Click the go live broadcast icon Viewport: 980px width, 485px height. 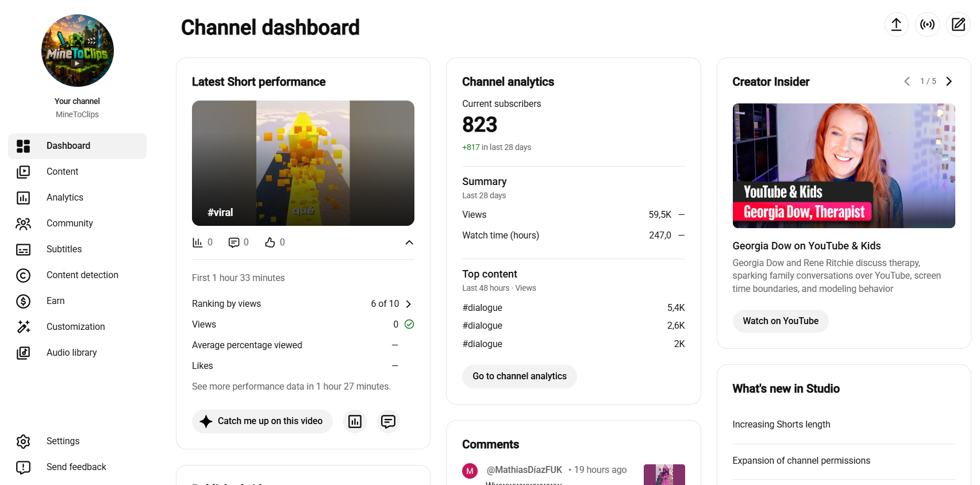[x=927, y=24]
